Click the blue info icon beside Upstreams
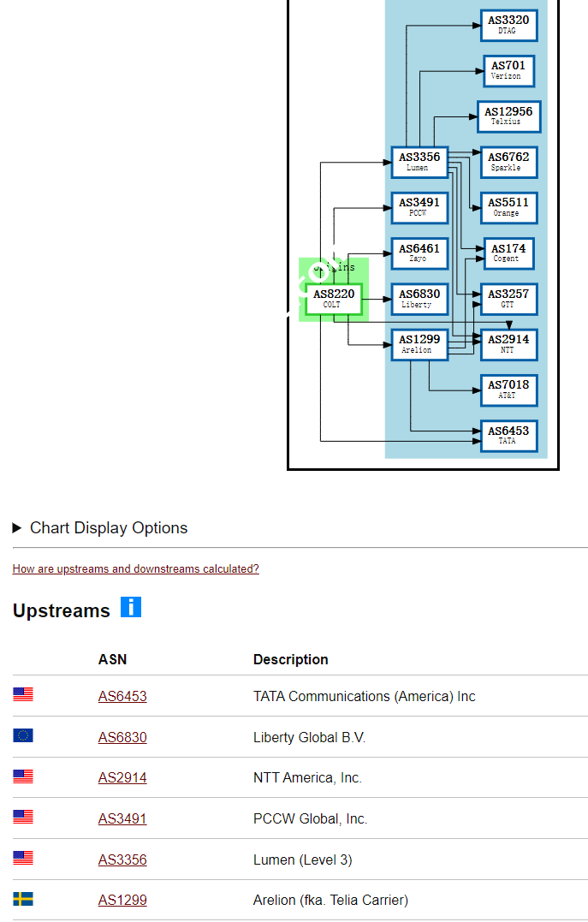 point(130,608)
